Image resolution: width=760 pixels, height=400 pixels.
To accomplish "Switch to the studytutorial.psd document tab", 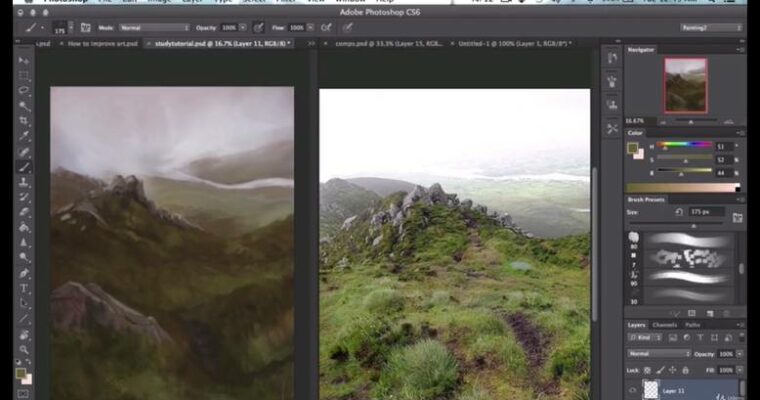I will [222, 44].
